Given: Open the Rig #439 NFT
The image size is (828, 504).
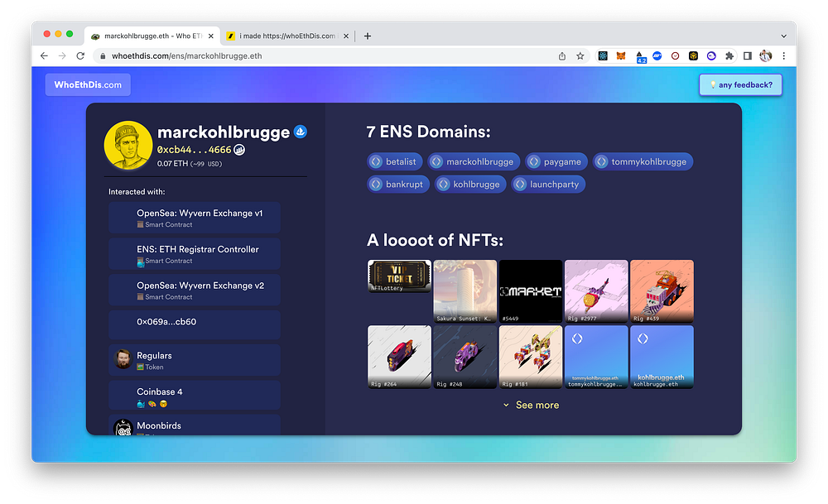Looking at the screenshot, I should point(662,291).
